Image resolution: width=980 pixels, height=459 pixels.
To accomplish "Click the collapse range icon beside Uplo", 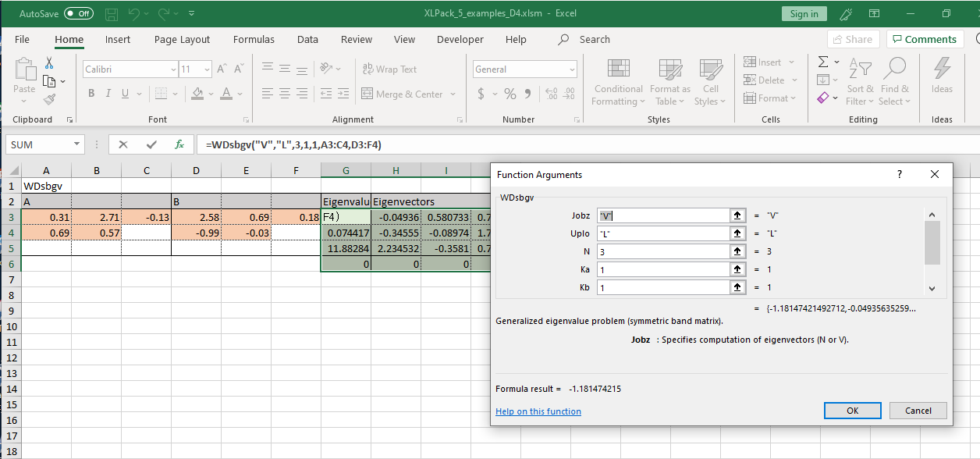I will [x=737, y=233].
